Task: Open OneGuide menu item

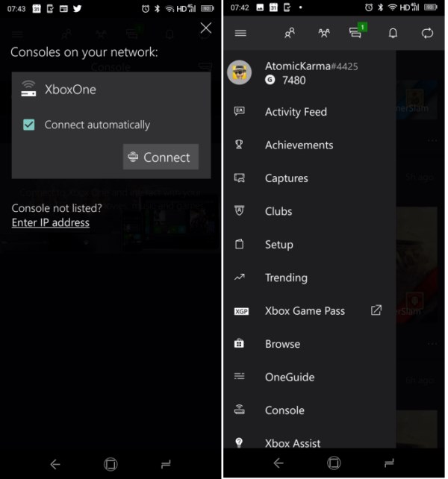Action: (309, 377)
